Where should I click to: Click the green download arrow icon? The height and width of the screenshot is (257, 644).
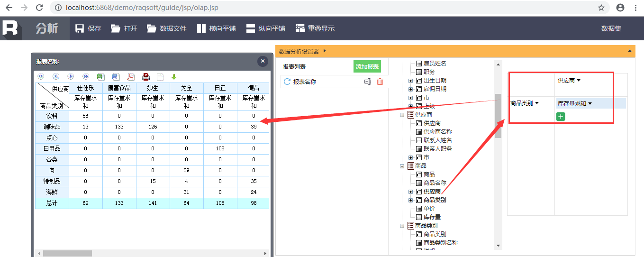pos(174,76)
